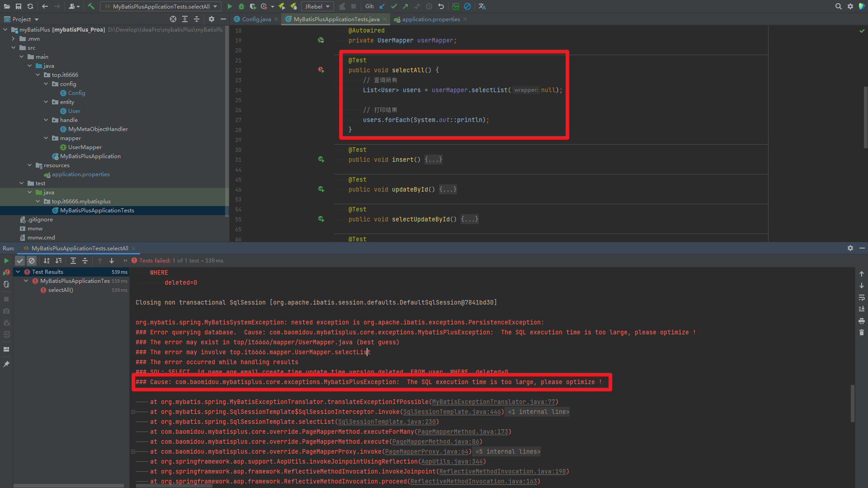868x488 pixels.
Task: Open Project panel options gear
Action: pyautogui.click(x=212, y=19)
